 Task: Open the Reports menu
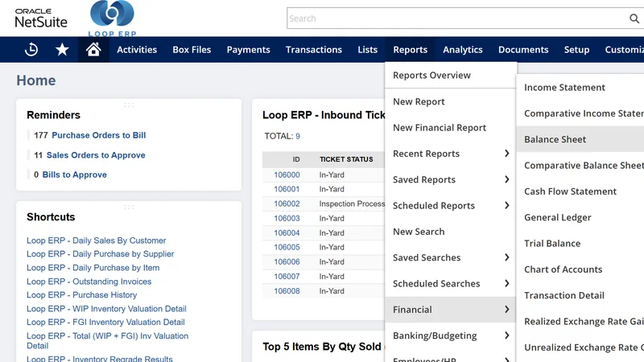click(411, 50)
